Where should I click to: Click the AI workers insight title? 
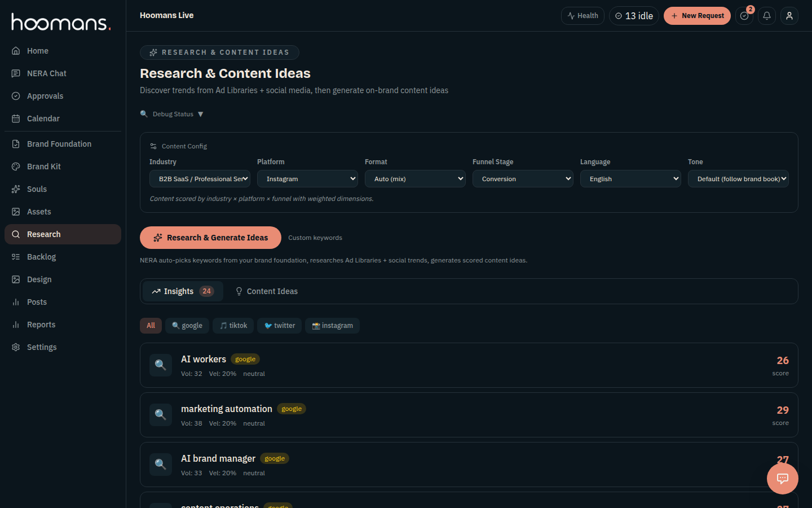[x=204, y=359]
